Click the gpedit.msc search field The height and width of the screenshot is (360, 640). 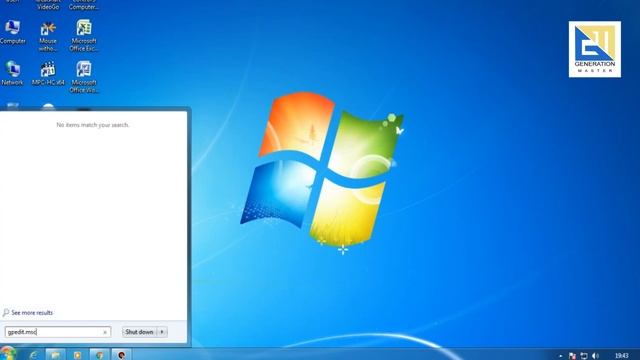point(58,332)
